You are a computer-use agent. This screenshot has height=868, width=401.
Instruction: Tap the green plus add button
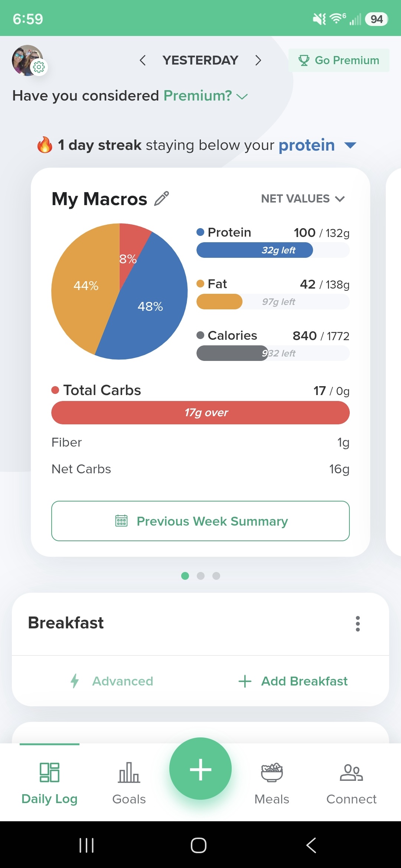(x=200, y=769)
